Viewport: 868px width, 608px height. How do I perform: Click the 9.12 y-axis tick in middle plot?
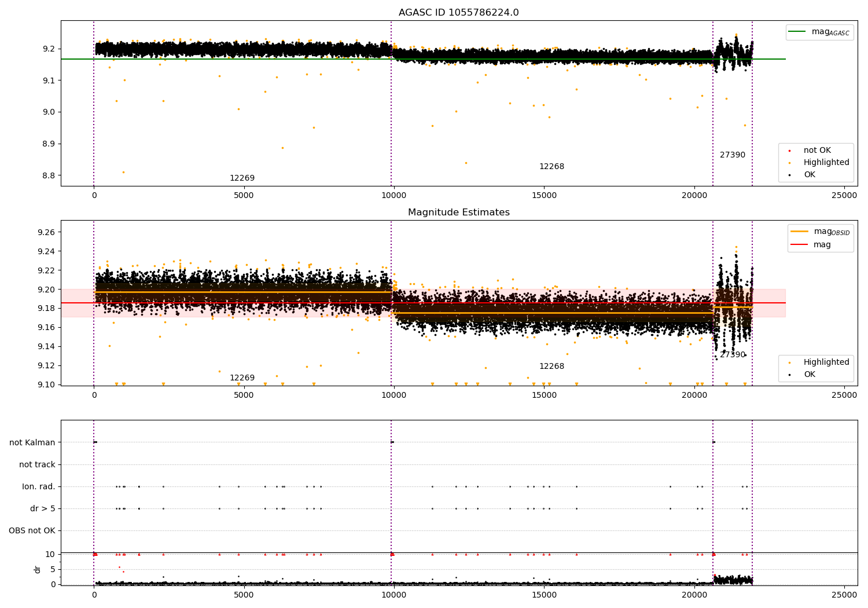tap(46, 366)
